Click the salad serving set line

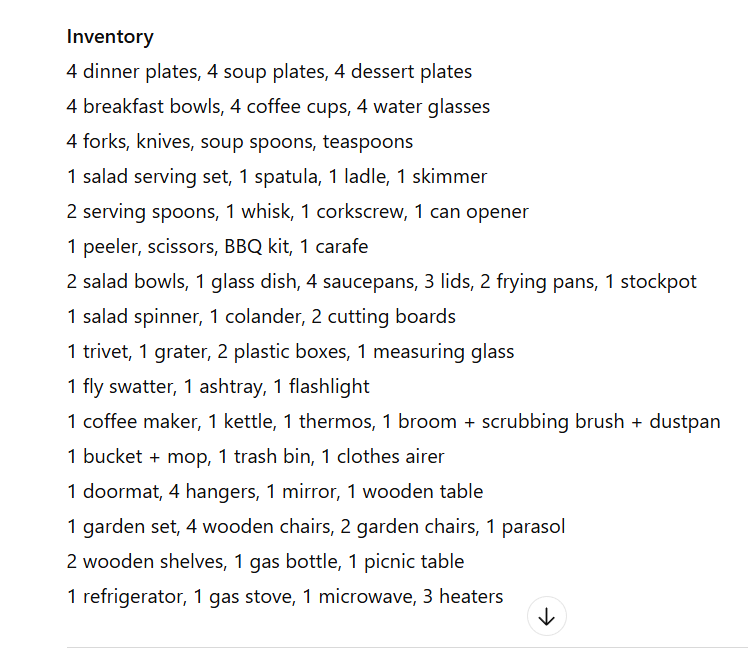277,177
